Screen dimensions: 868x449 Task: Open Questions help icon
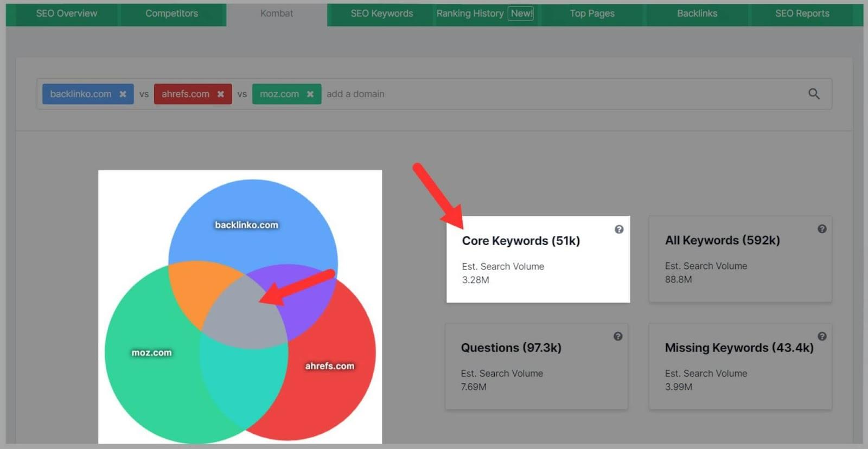point(618,336)
